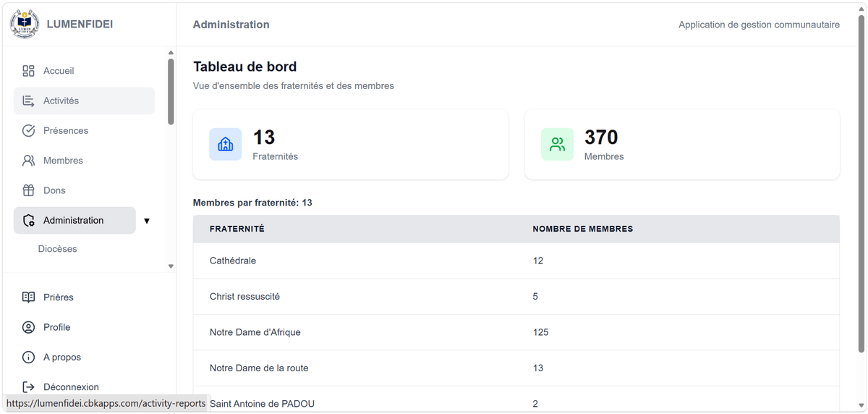Click the member count 2 for Saint Antoine
The image size is (868, 414).
[x=535, y=404]
